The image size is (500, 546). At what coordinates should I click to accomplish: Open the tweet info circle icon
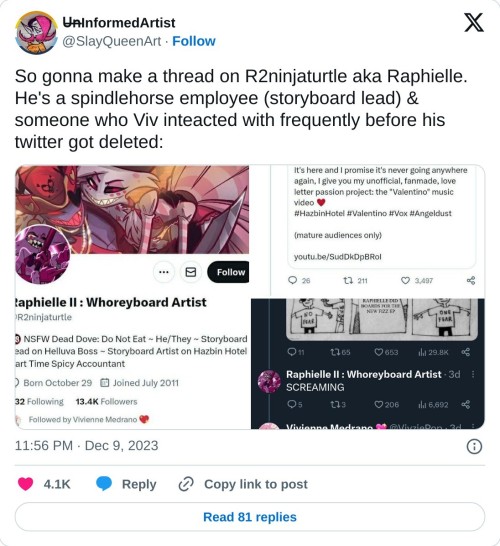tap(474, 446)
